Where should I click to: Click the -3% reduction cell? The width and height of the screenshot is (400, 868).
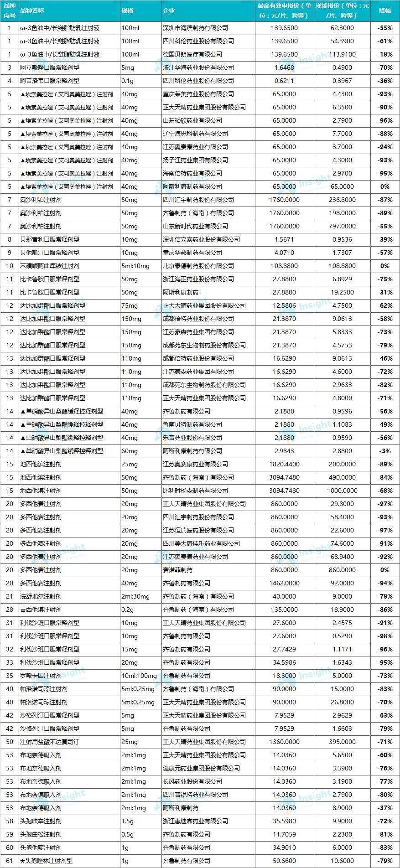click(385, 451)
